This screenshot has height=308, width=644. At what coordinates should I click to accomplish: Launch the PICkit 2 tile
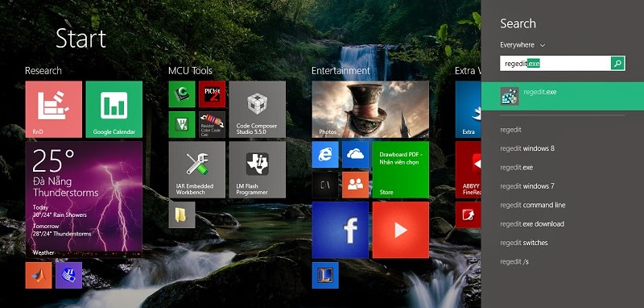212,94
